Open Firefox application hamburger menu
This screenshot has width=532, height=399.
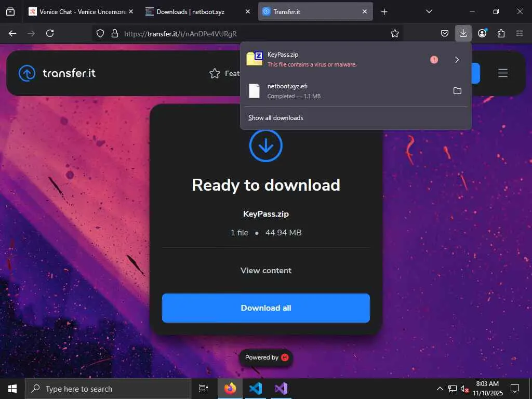point(520,33)
